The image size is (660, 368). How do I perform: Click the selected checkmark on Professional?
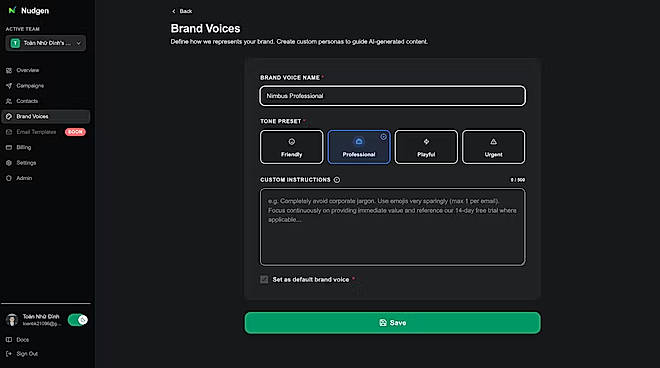click(383, 137)
